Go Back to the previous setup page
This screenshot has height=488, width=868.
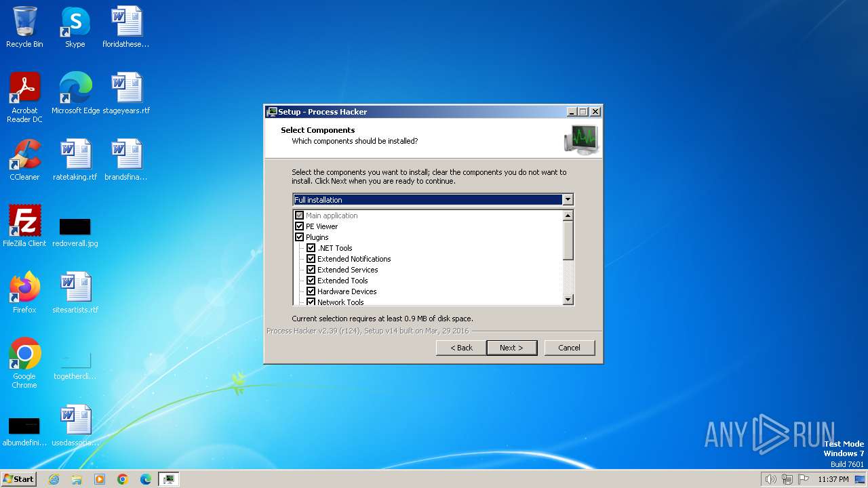(461, 348)
